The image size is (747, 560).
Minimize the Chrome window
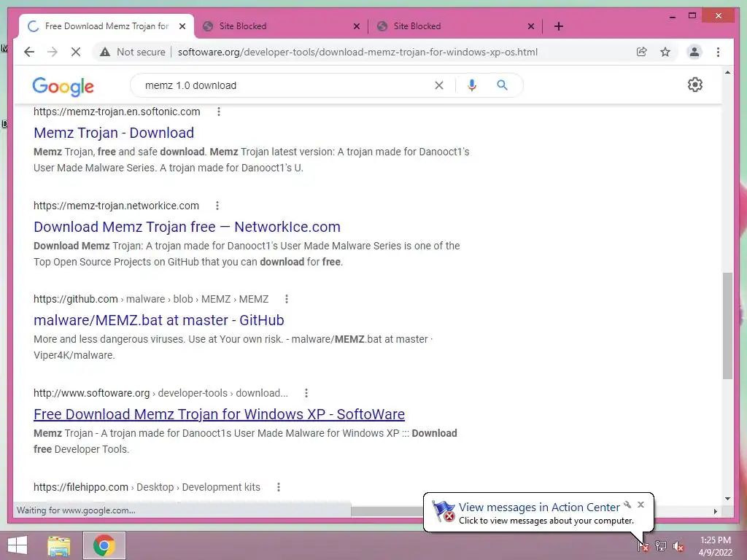(x=672, y=17)
